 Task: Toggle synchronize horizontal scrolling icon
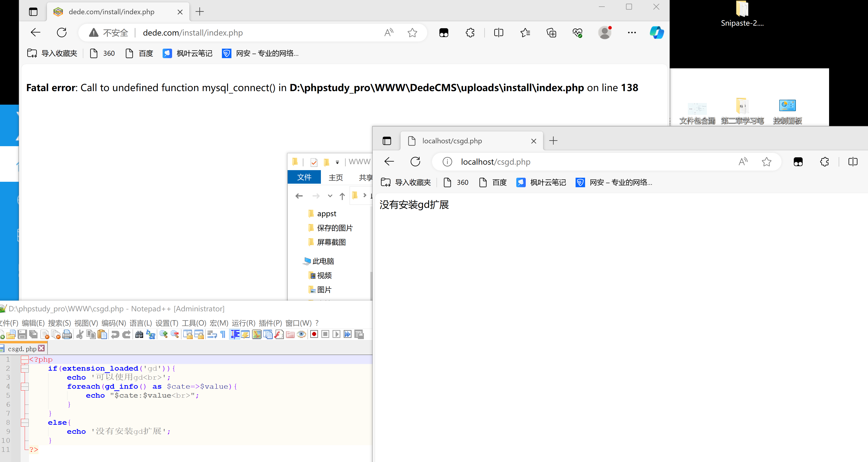pyautogui.click(x=199, y=334)
